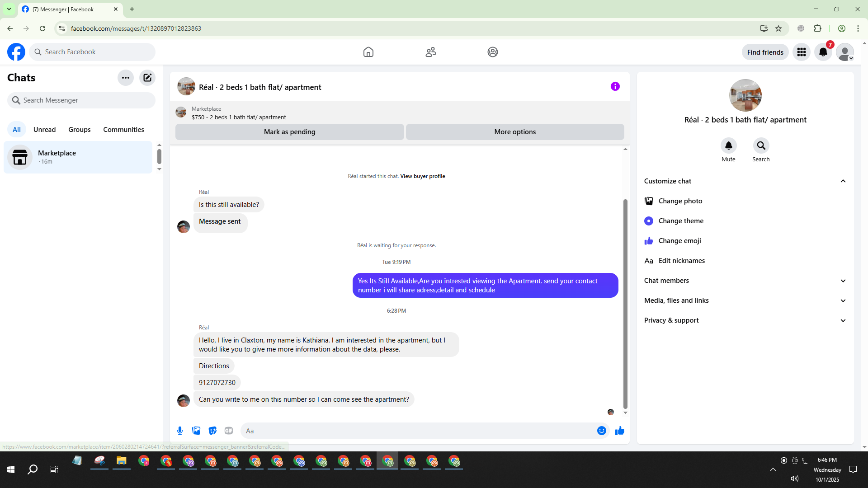The width and height of the screenshot is (868, 488).
Task: Open the Facebook logo home link
Action: tap(16, 52)
